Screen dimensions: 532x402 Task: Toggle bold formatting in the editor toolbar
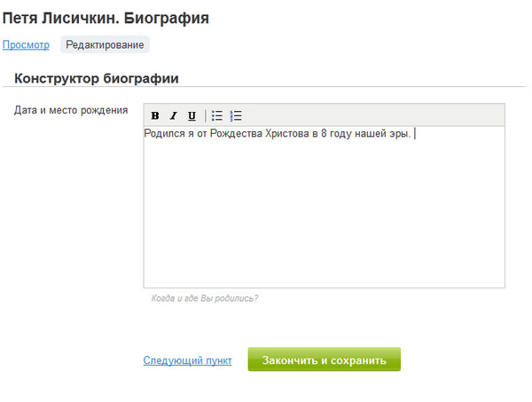click(x=155, y=115)
